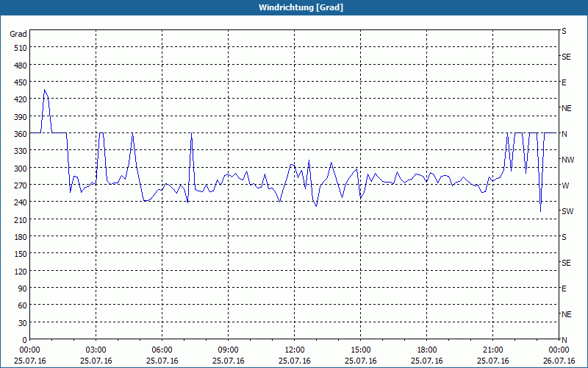Select the 18:00 time axis label
The image size is (588, 368).
pyautogui.click(x=427, y=350)
